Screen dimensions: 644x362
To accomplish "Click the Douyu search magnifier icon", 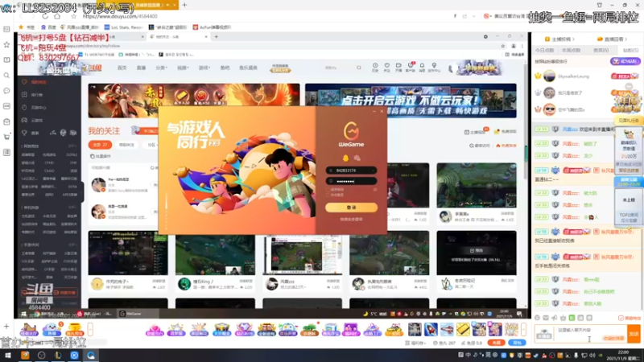I will [358, 68].
